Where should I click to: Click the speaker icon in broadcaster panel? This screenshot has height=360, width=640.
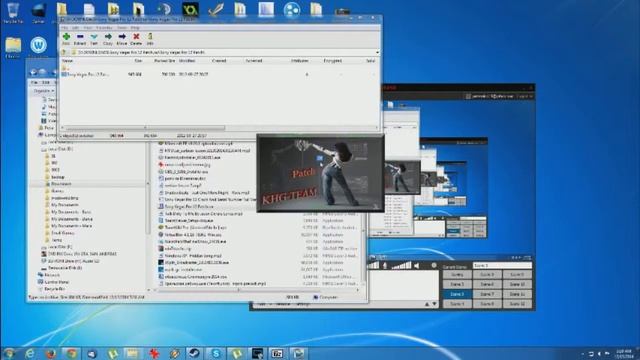click(x=416, y=265)
